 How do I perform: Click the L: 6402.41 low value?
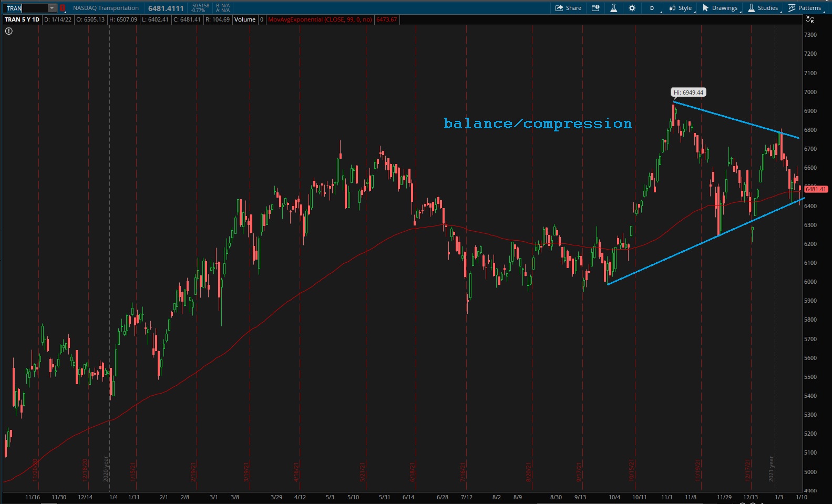155,19
